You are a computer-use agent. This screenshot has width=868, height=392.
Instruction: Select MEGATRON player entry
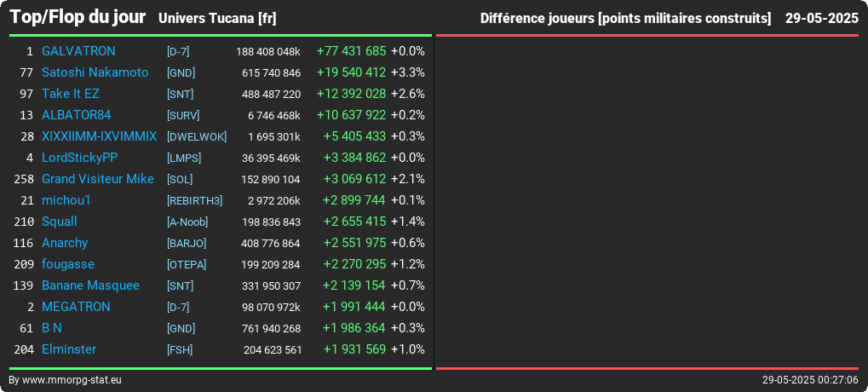76,307
